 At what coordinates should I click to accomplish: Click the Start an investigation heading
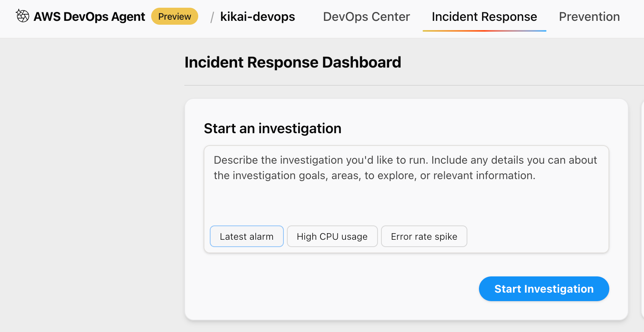(272, 128)
